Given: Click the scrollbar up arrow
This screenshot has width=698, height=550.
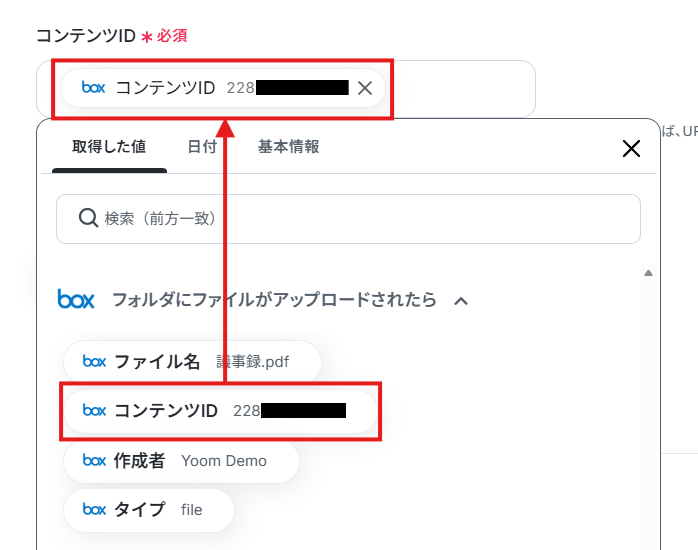Looking at the screenshot, I should coord(648,273).
